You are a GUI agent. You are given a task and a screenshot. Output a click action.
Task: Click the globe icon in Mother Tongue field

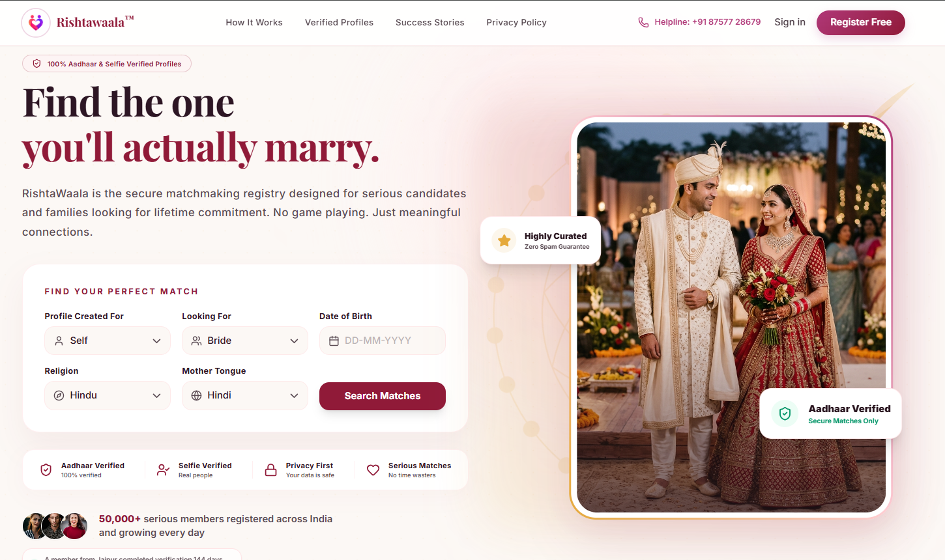(196, 395)
